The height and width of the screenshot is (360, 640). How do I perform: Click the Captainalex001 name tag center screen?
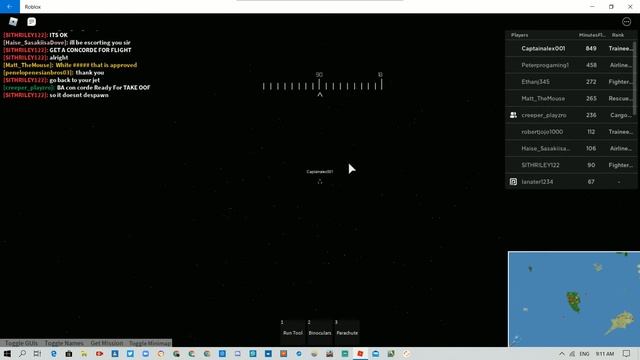coord(320,171)
